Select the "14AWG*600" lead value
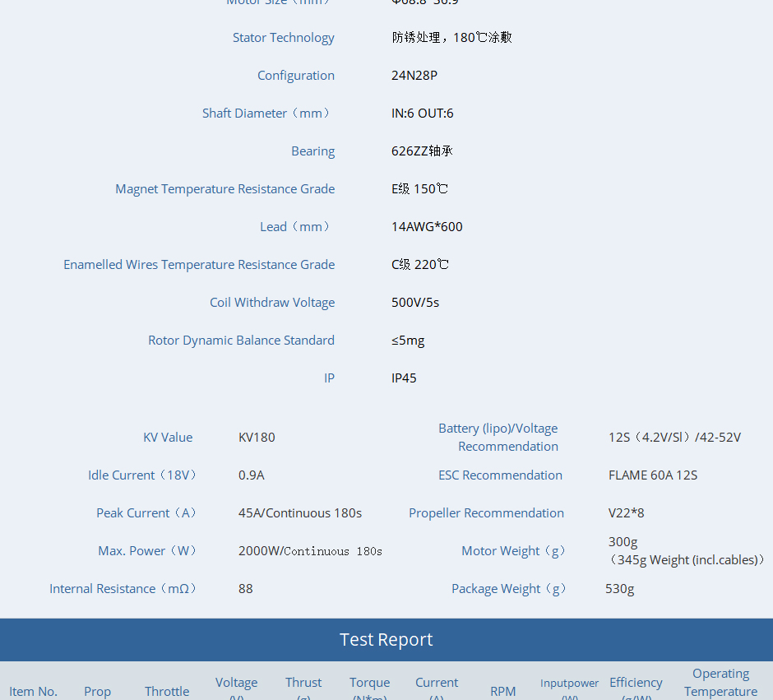The image size is (773, 700). pos(427,227)
